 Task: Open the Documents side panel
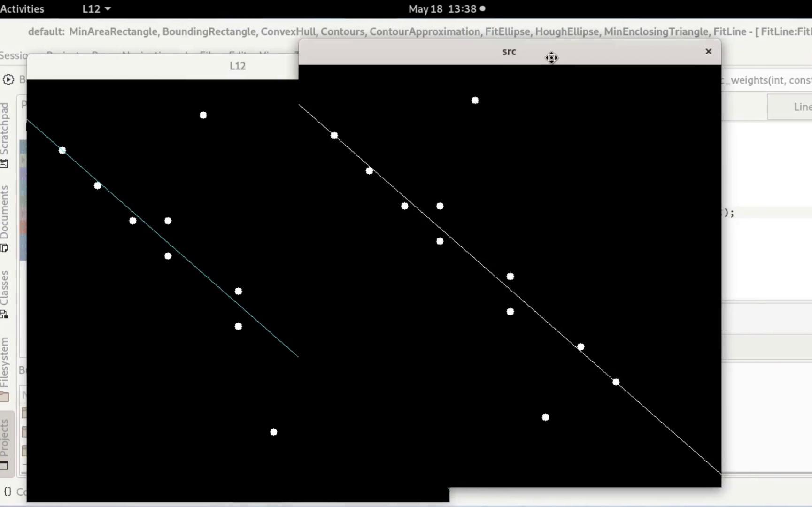click(5, 218)
